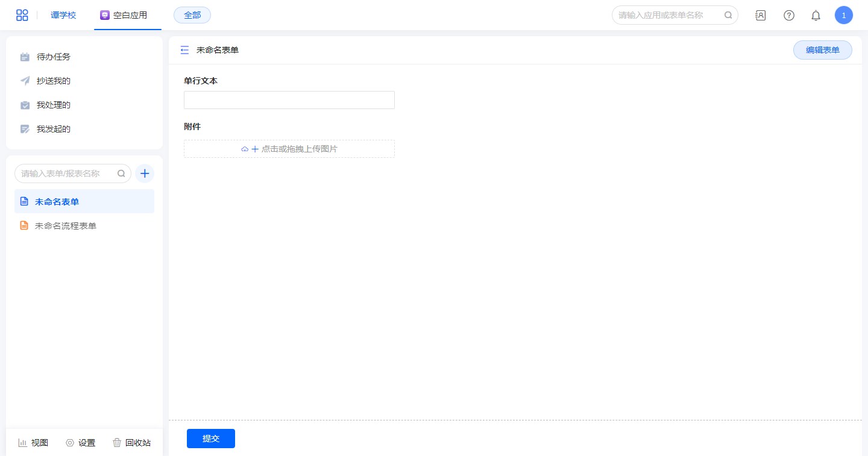868x456 pixels.
Task: Open the user avatar menu
Action: (x=843, y=16)
